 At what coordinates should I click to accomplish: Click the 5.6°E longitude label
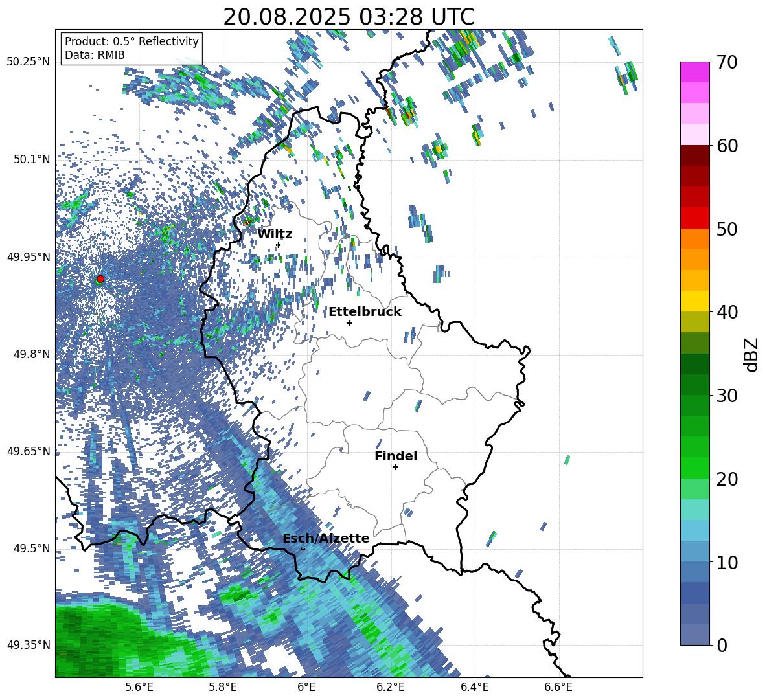pyautogui.click(x=139, y=687)
